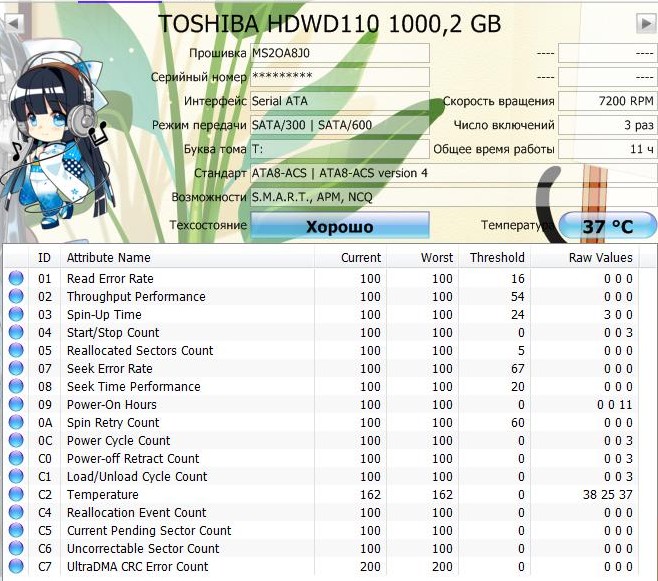658x581 pixels.
Task: Select the Start/Stop Count row name
Action: tap(113, 333)
